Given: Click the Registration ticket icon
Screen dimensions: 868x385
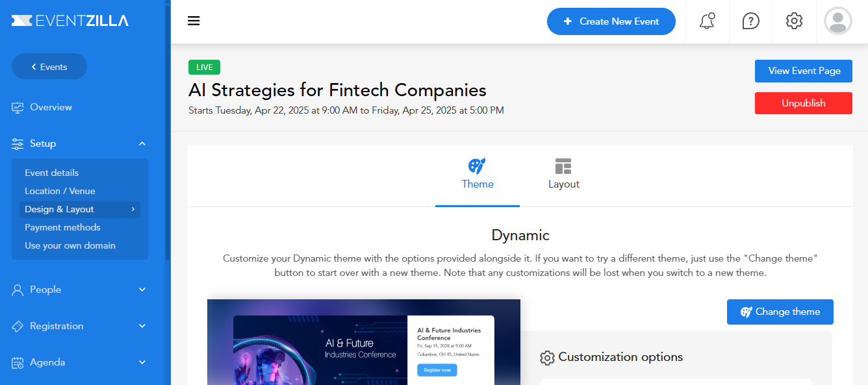Looking at the screenshot, I should [18, 326].
